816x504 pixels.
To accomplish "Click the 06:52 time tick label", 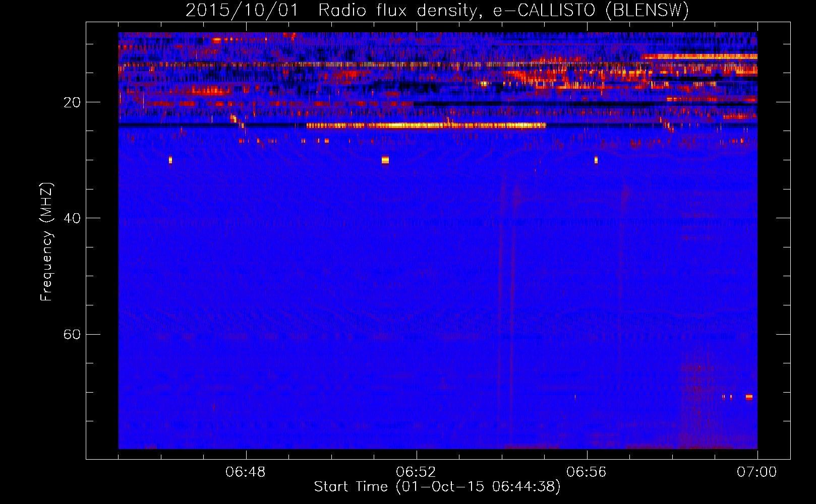I will [416, 472].
